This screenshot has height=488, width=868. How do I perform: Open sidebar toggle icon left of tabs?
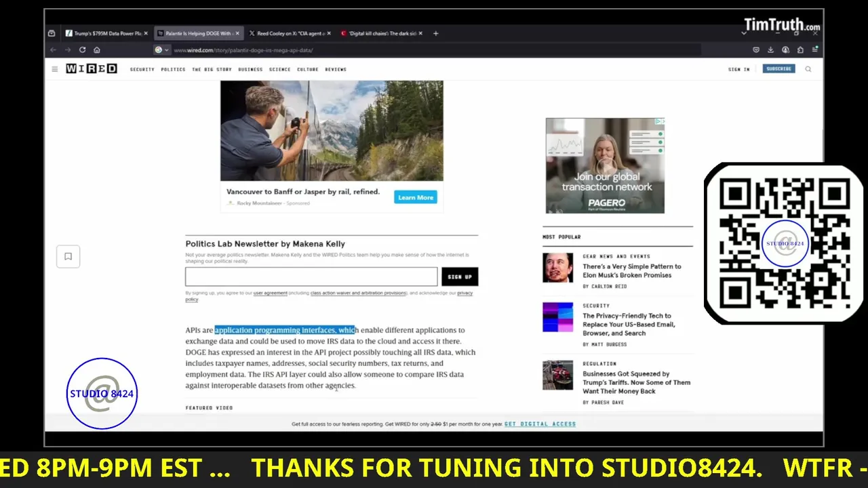pyautogui.click(x=52, y=33)
